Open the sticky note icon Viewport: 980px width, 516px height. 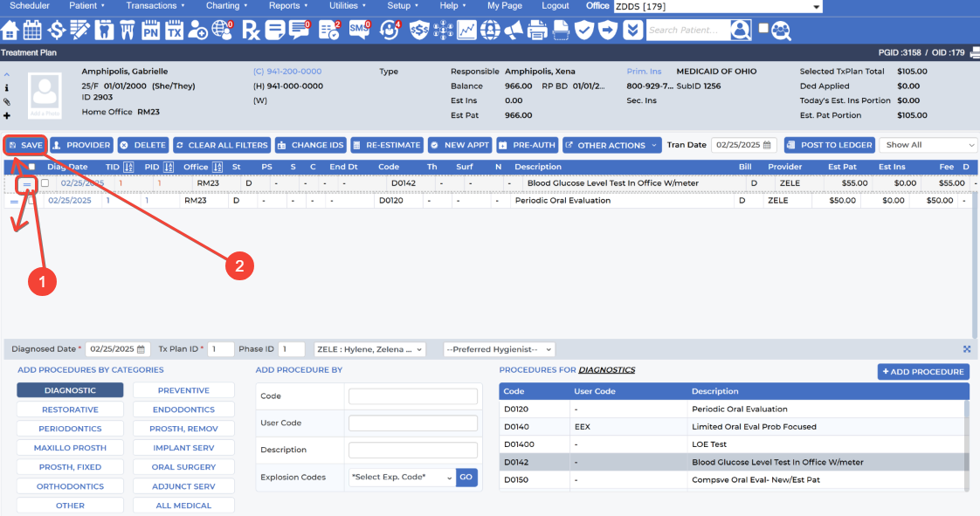(x=275, y=30)
